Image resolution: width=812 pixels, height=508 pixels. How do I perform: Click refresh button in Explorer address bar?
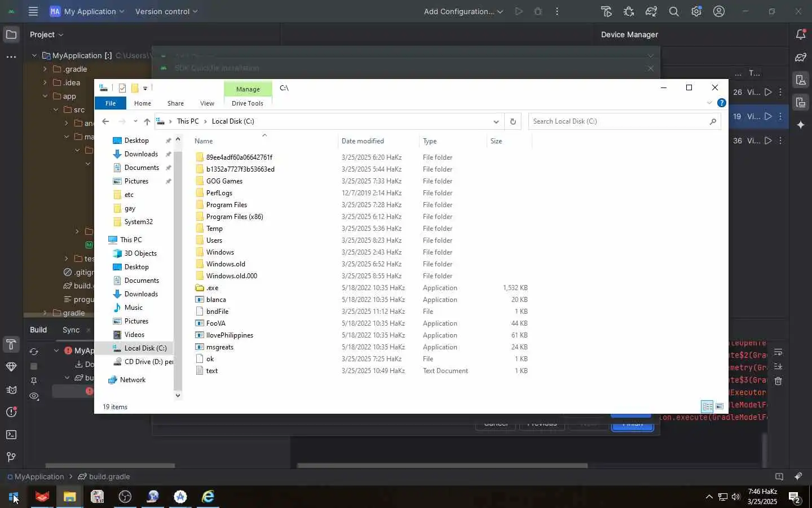(513, 121)
